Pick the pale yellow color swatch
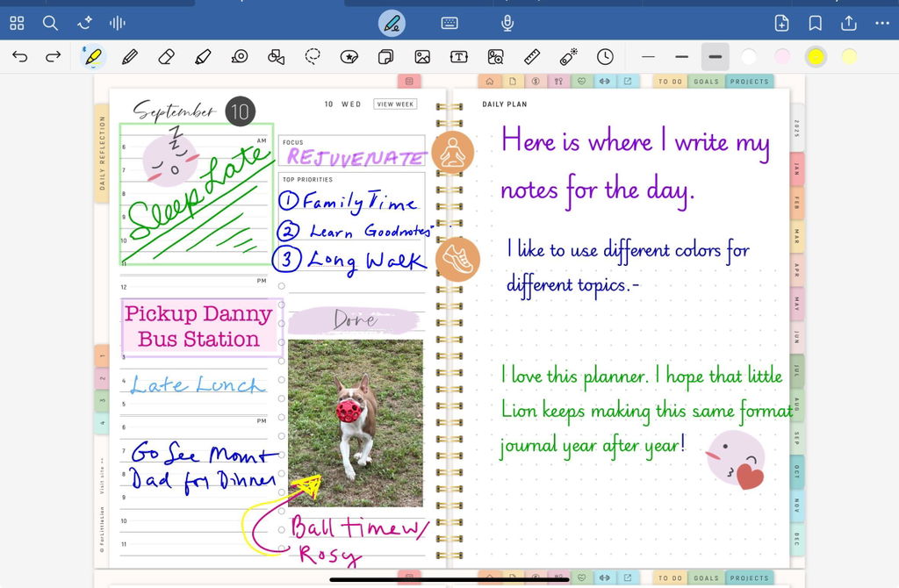 coord(849,57)
